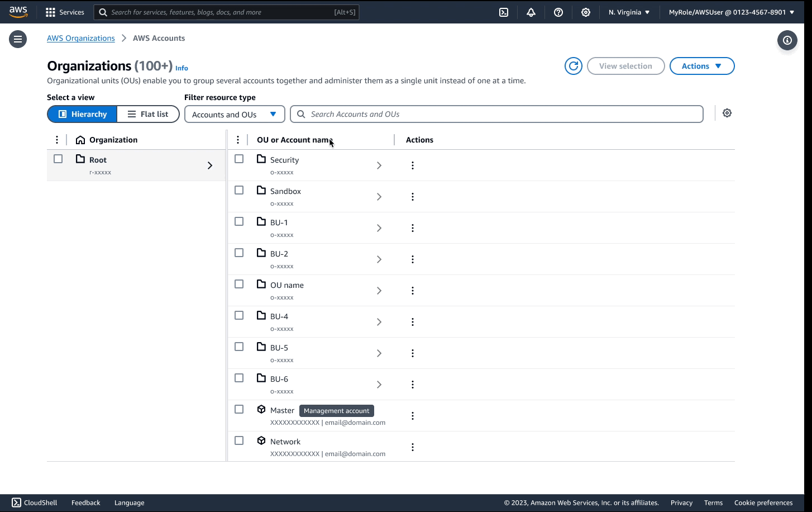Follow the AWS Organizations breadcrumb link
Viewport: 812px width, 512px height.
pyautogui.click(x=81, y=38)
